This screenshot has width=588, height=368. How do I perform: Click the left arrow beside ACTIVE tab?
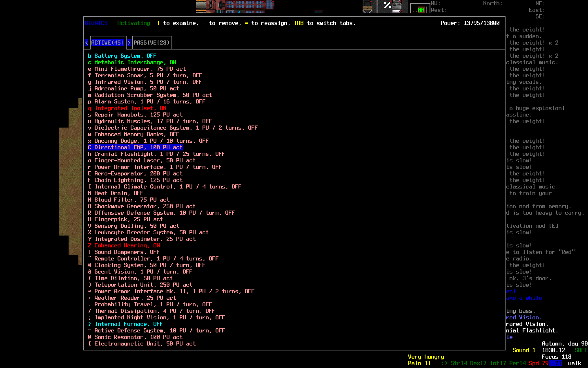point(87,43)
